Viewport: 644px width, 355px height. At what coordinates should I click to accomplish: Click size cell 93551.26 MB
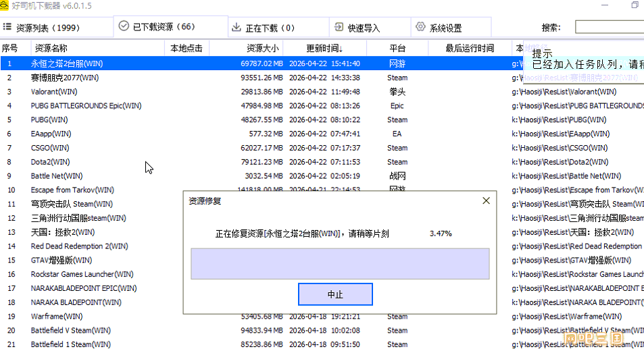pyautogui.click(x=262, y=78)
